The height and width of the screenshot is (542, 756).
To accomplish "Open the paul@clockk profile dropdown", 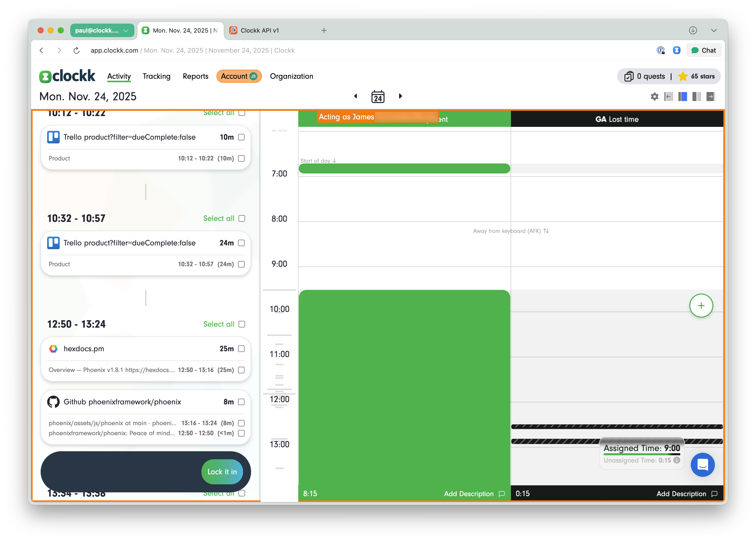I will [x=102, y=30].
